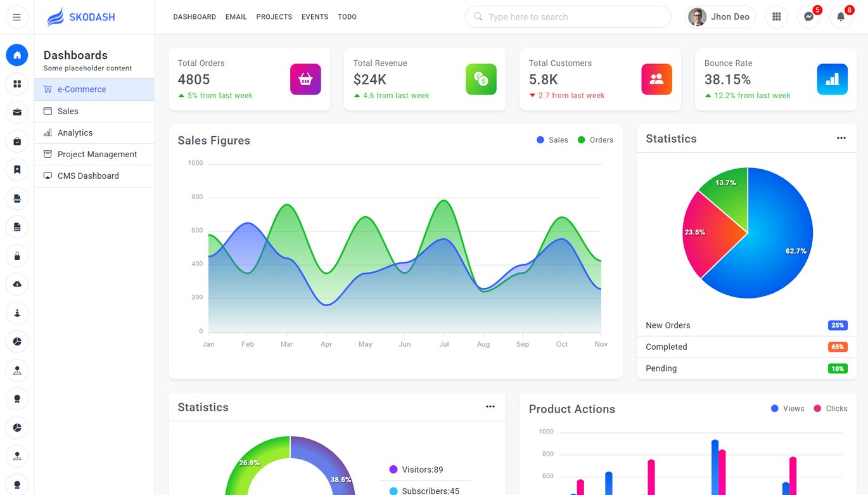
Task: Go to DASHBOARD in the top navigation
Action: (x=195, y=17)
